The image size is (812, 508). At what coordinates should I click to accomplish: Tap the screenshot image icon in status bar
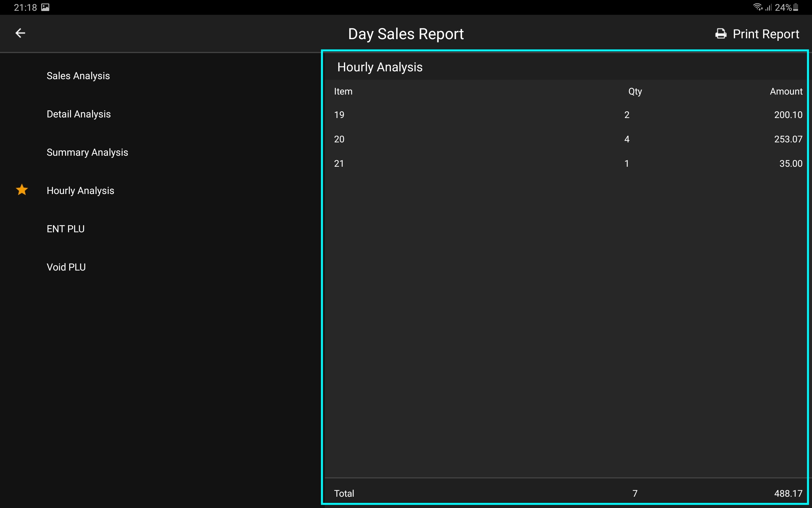click(45, 7)
